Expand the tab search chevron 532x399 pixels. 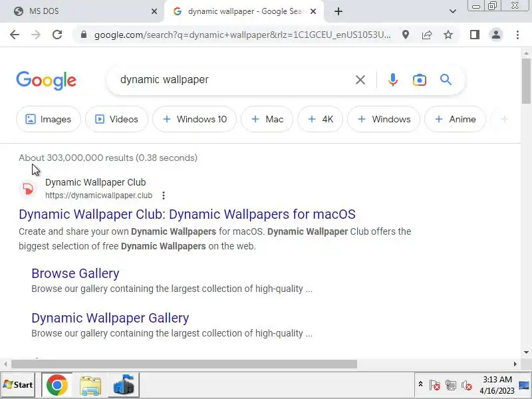pyautogui.click(x=453, y=11)
